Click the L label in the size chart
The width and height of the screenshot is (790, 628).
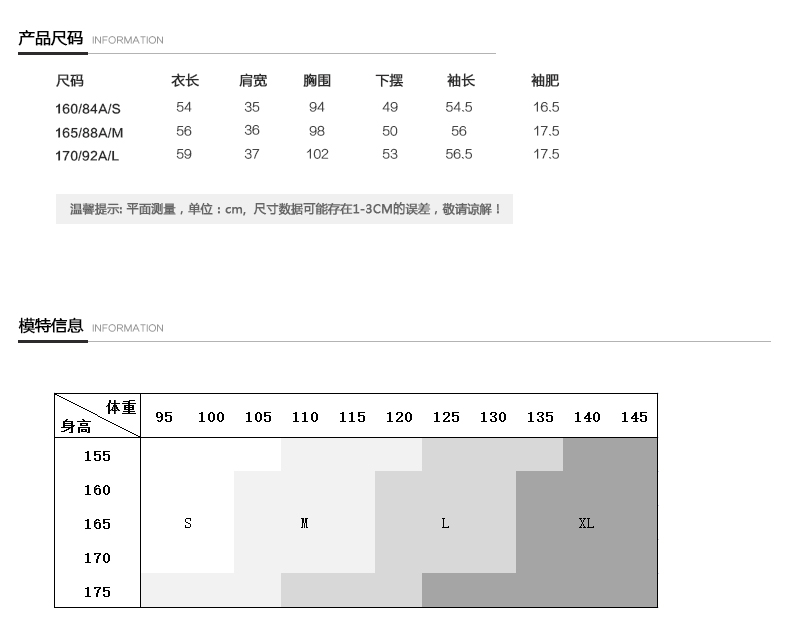pos(445,524)
